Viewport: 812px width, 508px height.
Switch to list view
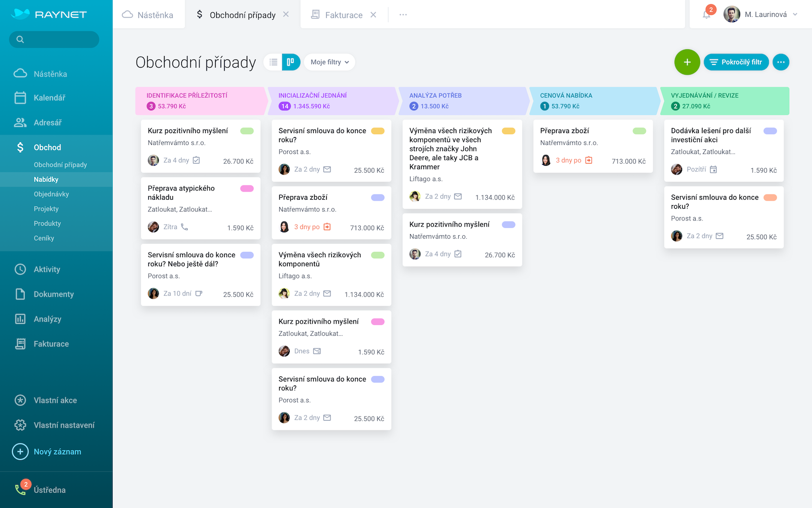click(x=274, y=62)
